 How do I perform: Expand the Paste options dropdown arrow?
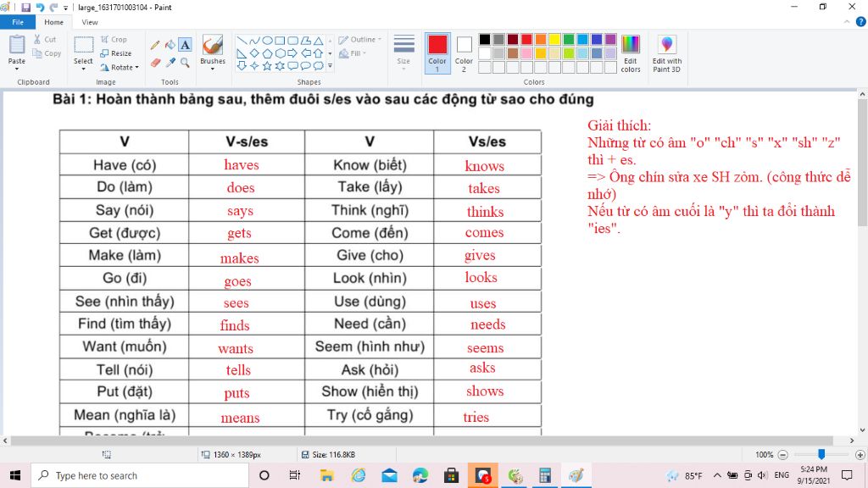(17, 69)
